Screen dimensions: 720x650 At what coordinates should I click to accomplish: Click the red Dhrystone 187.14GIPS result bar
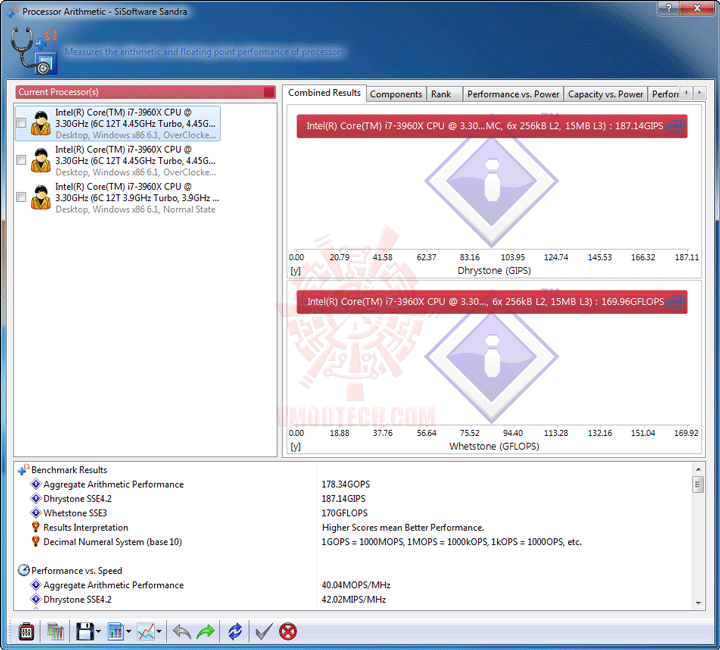coord(492,126)
